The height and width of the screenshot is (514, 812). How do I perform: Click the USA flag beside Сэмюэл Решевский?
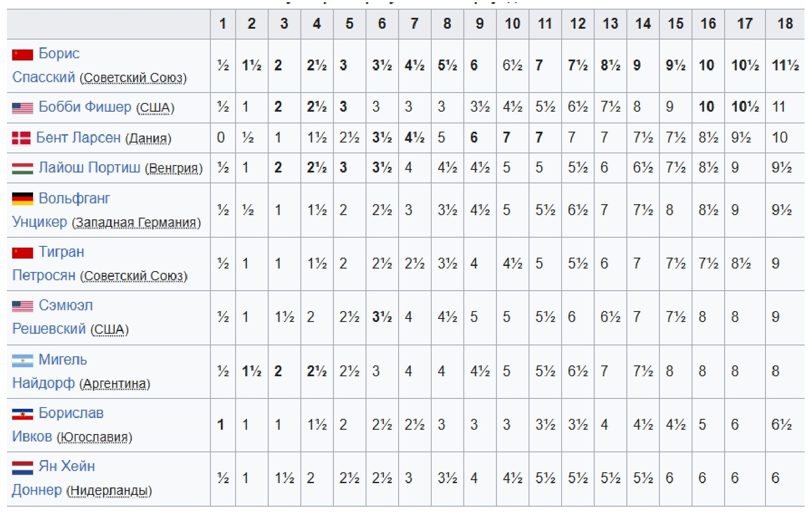[22, 306]
